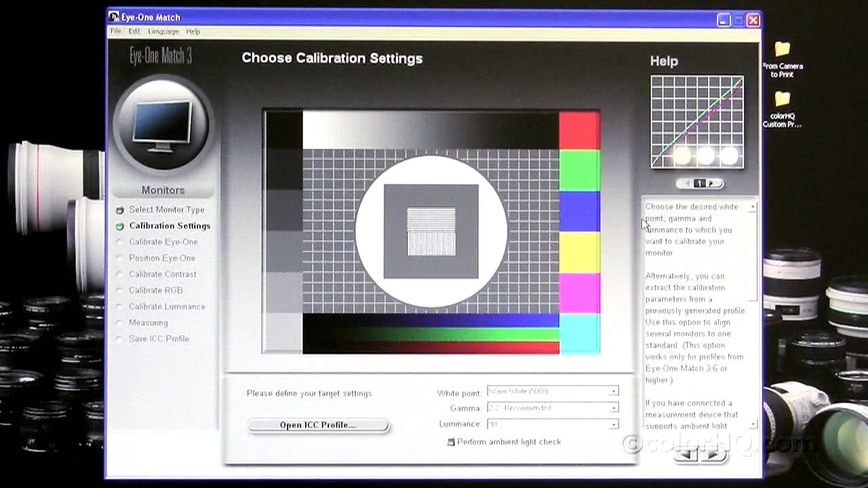
Task: Expand the White point dropdown
Action: click(x=613, y=391)
